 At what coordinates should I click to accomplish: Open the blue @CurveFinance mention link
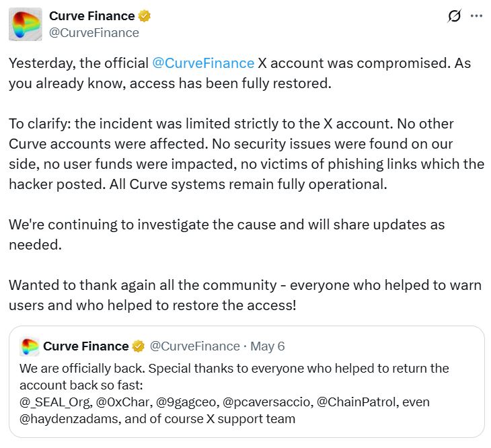[x=203, y=63]
